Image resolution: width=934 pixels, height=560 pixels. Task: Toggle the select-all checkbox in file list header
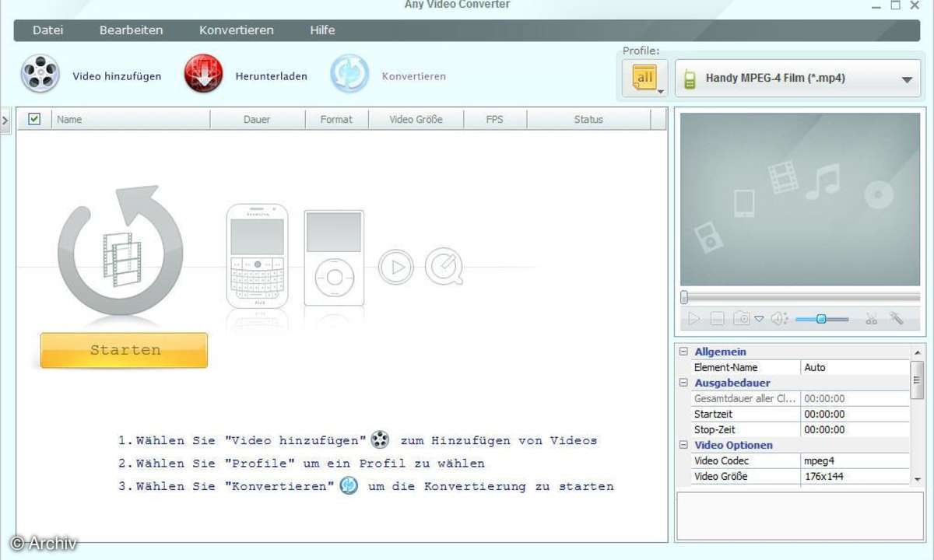pyautogui.click(x=34, y=119)
